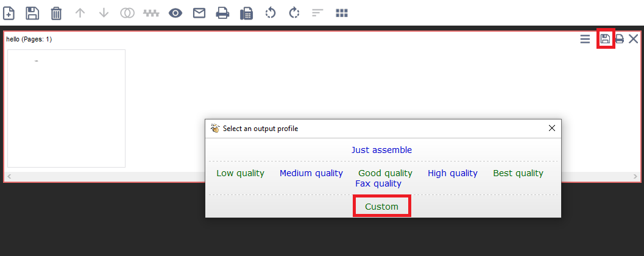This screenshot has height=256, width=644.
Task: Click the printer icon in top toolbar
Action: pos(222,13)
